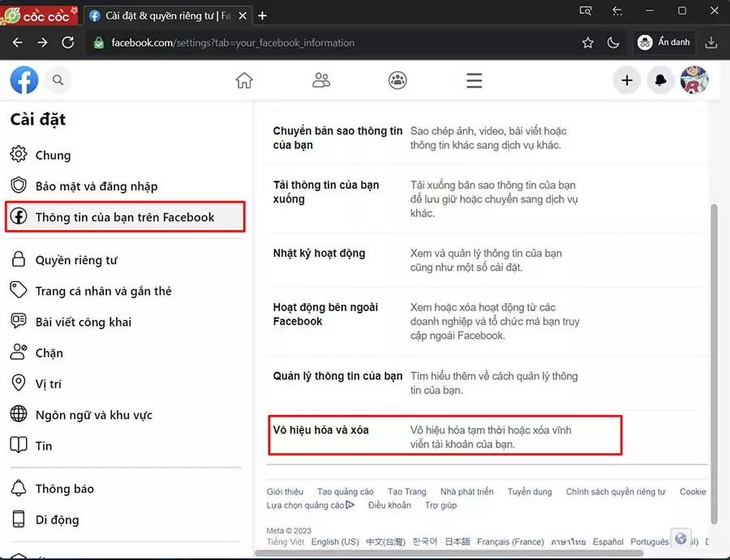The height and width of the screenshot is (560, 730).
Task: Toggle dark mode moon icon
Action: coord(613,43)
